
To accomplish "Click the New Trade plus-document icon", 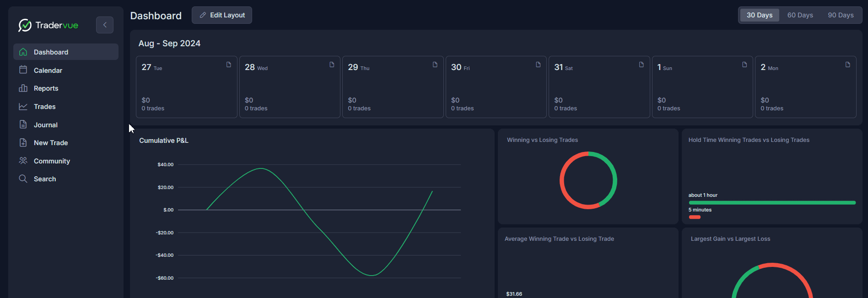I will point(23,142).
